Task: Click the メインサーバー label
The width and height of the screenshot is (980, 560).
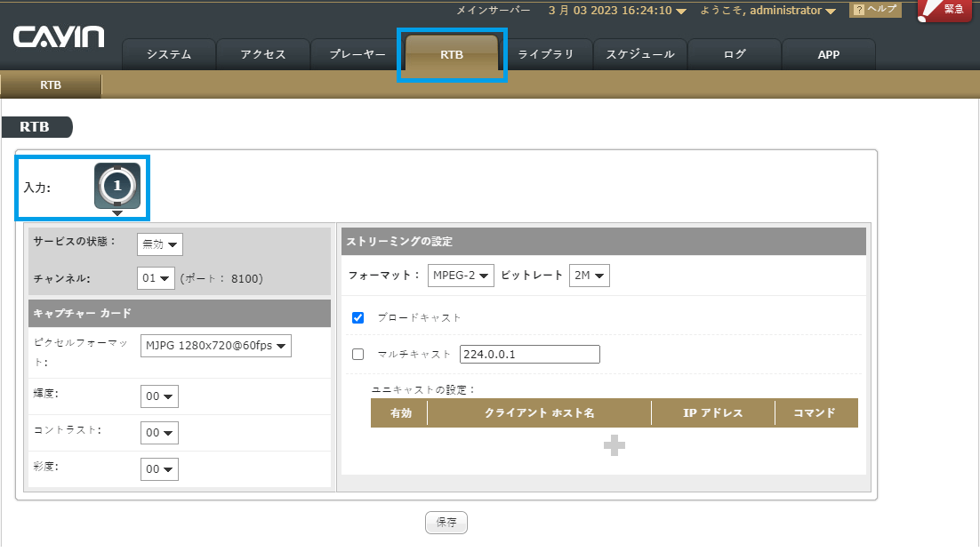Action: tap(494, 10)
